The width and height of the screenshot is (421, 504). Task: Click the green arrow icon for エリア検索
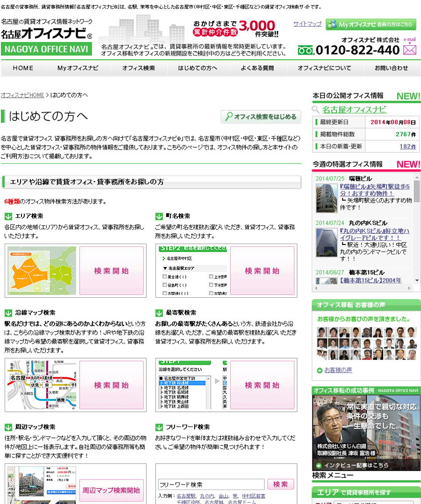point(8,216)
